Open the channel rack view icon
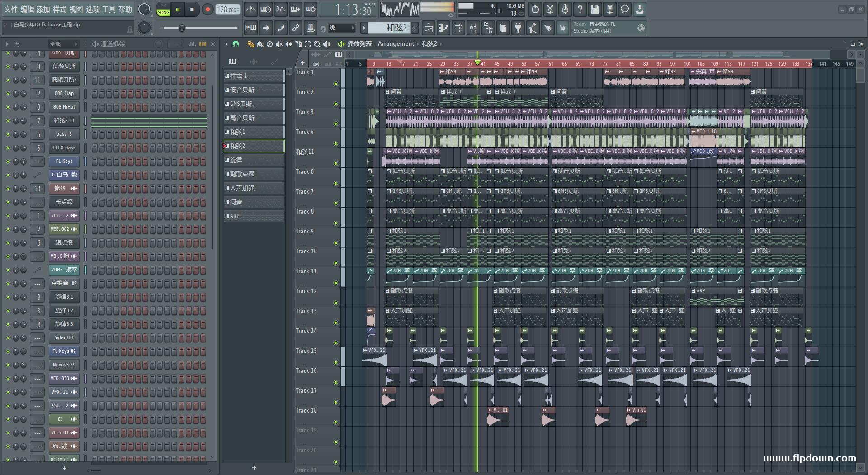 pyautogui.click(x=458, y=28)
